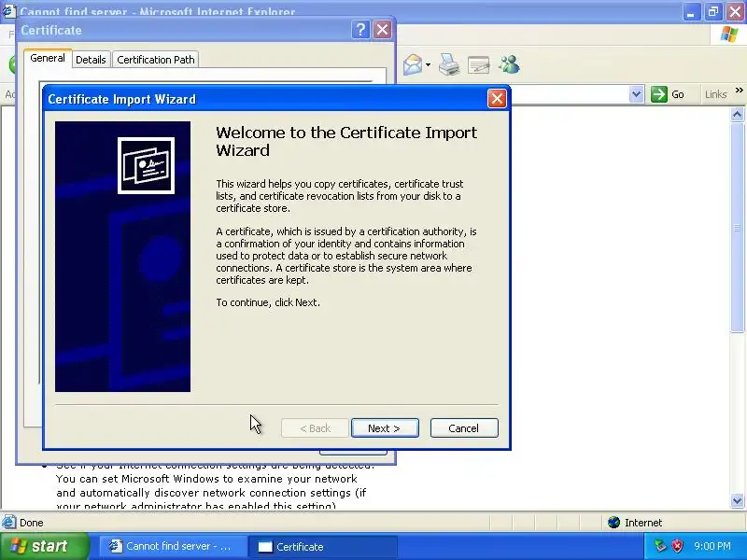Click Next in the Certificate Import Wizard

(385, 428)
